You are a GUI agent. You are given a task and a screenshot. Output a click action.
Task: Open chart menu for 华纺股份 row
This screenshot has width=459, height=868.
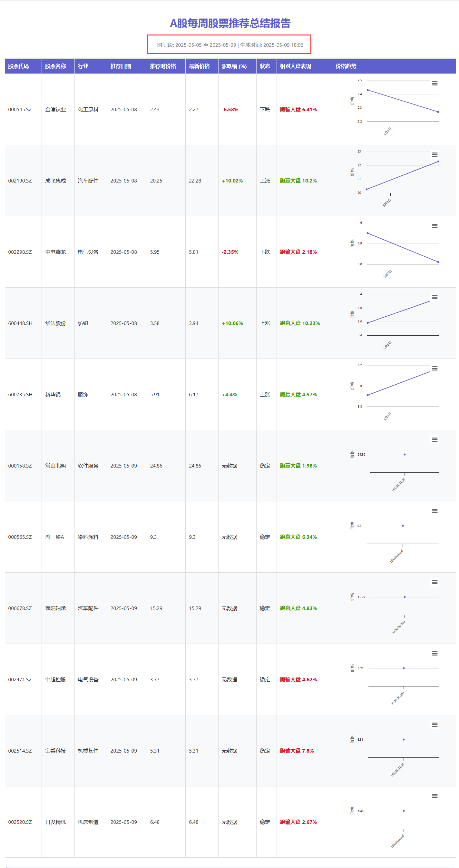click(x=435, y=297)
